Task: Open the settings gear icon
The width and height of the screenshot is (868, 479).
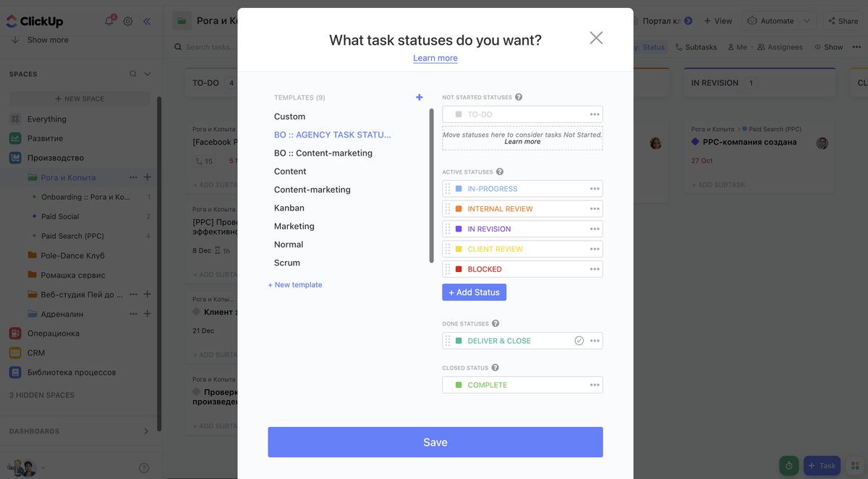Action: pyautogui.click(x=128, y=21)
